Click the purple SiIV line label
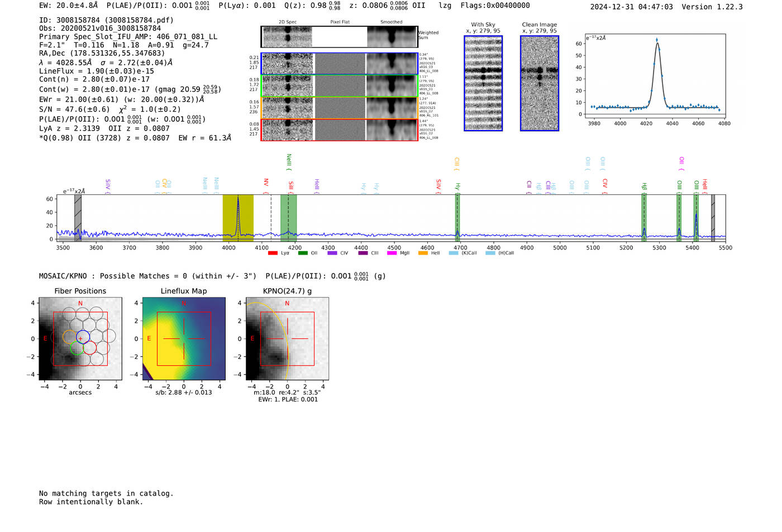The height and width of the screenshot is (532, 782). (108, 186)
